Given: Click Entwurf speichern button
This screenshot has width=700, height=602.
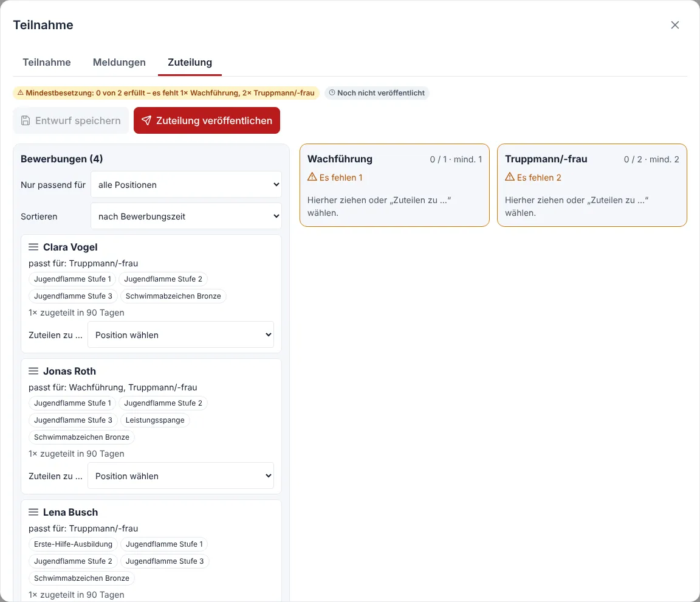Looking at the screenshot, I should [x=71, y=120].
